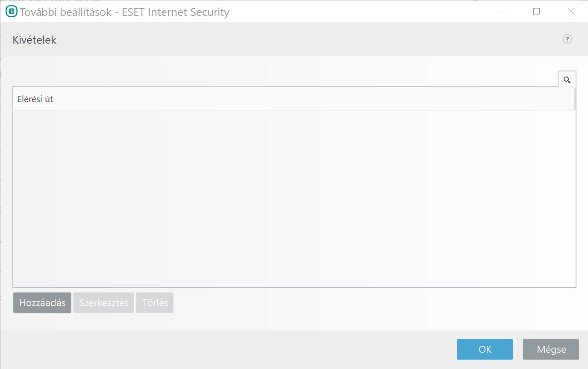Screen dimensions: 588x369
Task: Click the Hozzáadás button
Action: point(42,303)
